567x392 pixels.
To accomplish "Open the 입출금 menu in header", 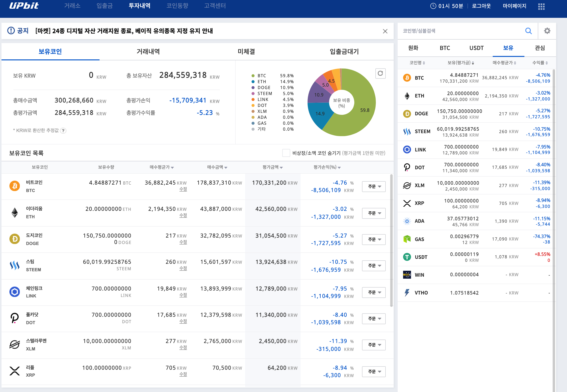I will point(104,6).
